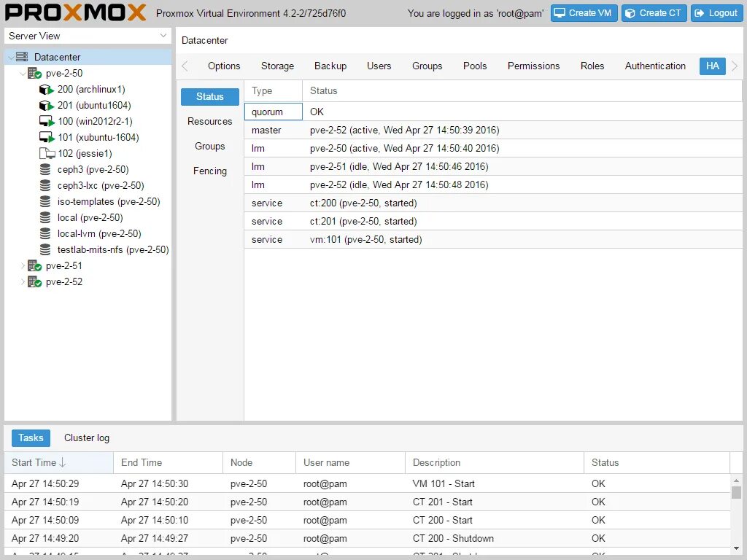
Task: Collapse the pve-2-50 node
Action: [x=23, y=74]
